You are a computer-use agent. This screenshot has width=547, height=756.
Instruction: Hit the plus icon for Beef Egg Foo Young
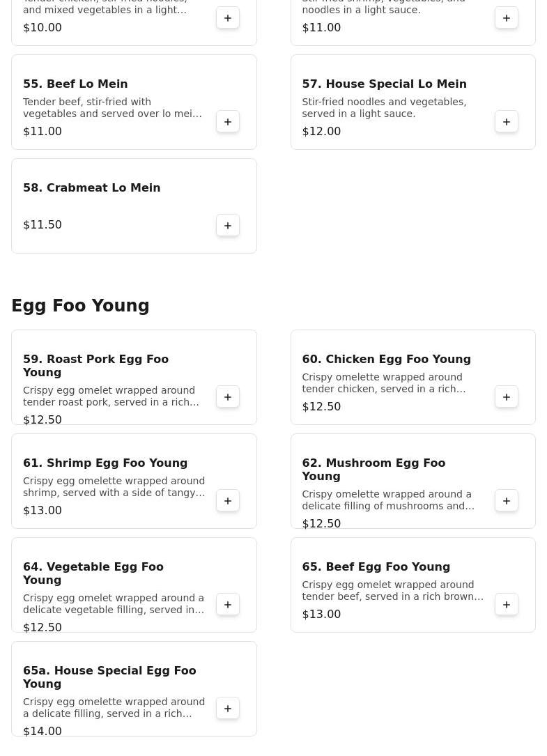[507, 605]
